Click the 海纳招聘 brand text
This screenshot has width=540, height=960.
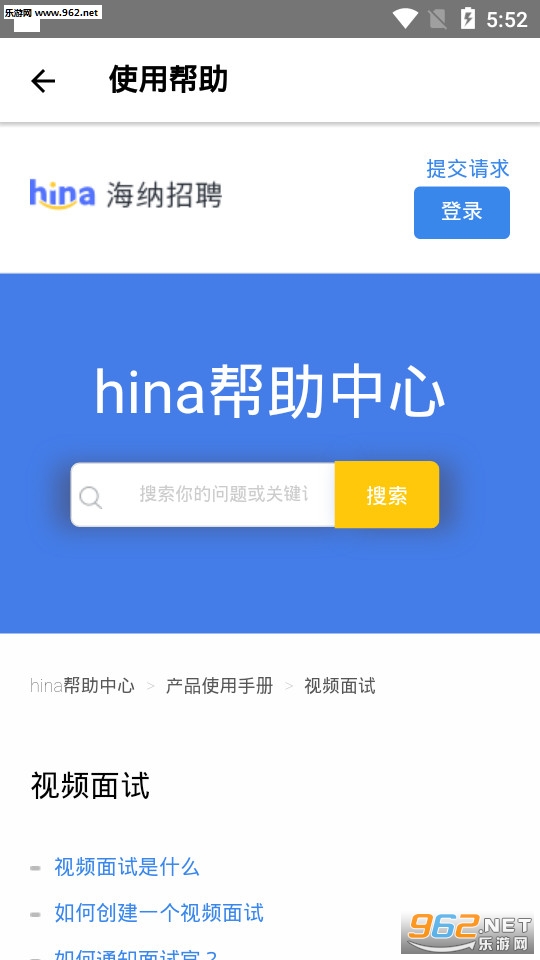[x=164, y=195]
